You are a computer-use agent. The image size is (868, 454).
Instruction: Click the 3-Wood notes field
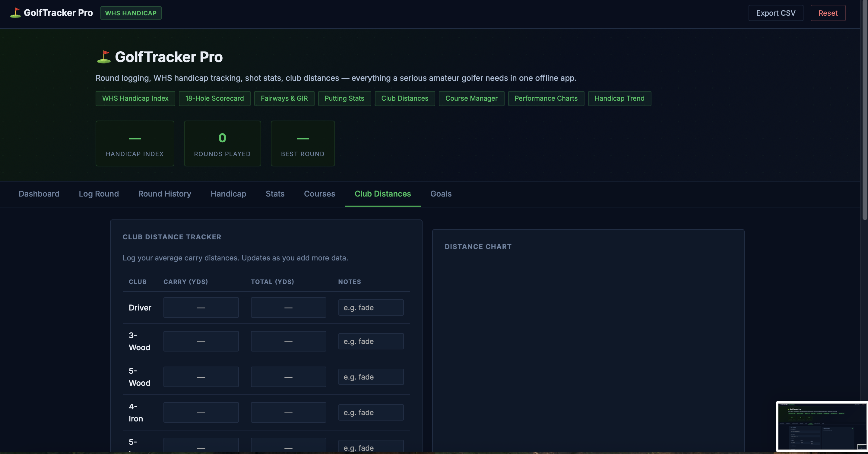point(371,341)
